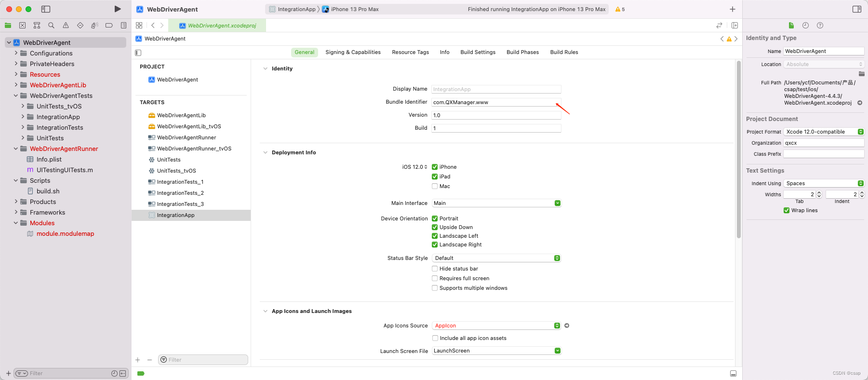Open the Status Bar Style dropdown

tap(496, 258)
